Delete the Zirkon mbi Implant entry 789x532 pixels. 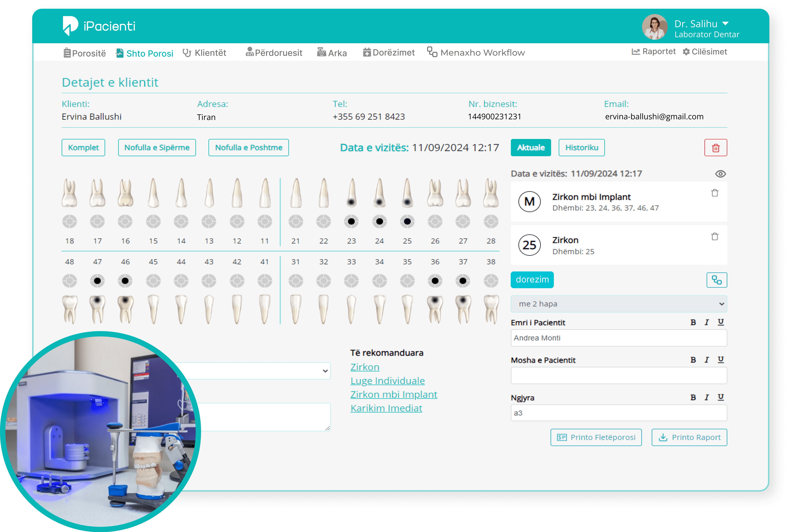coord(714,193)
